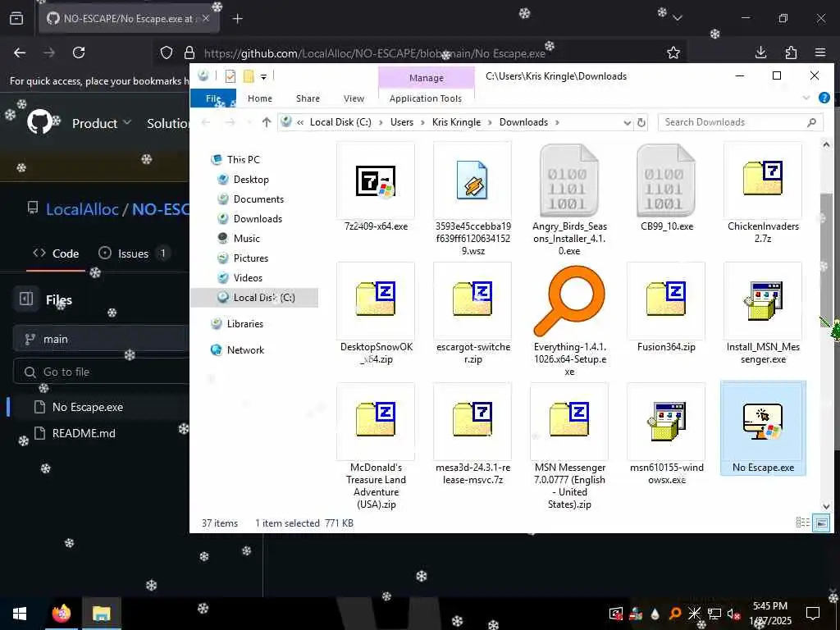Open Home tab in Explorer ribbon

[260, 98]
